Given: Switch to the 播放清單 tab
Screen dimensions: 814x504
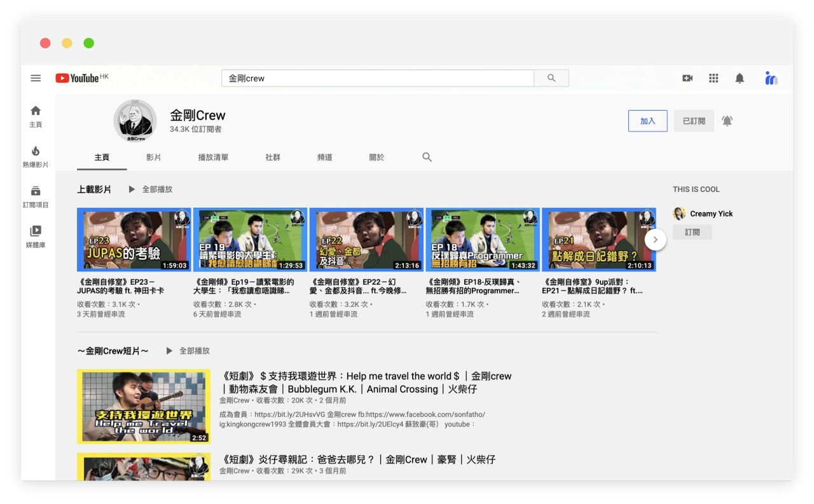Looking at the screenshot, I should click(x=213, y=158).
